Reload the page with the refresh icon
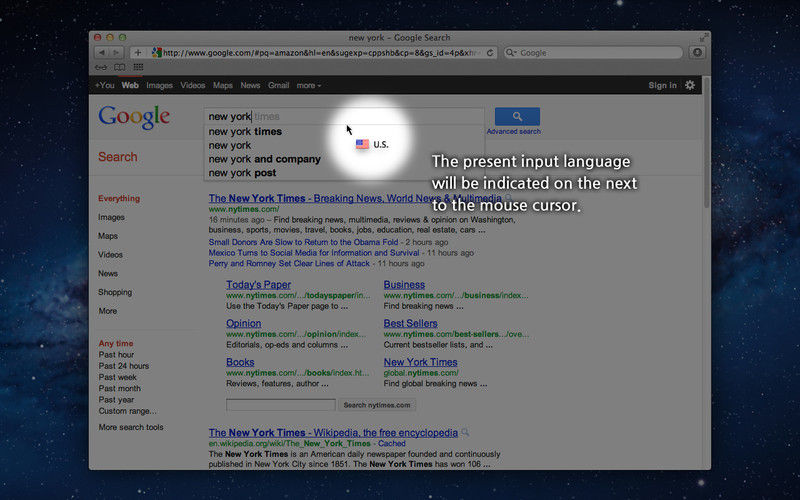The width and height of the screenshot is (800, 500). point(490,53)
